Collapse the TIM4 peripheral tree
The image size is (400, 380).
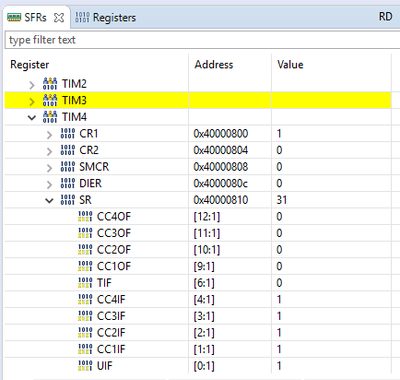tap(32, 117)
